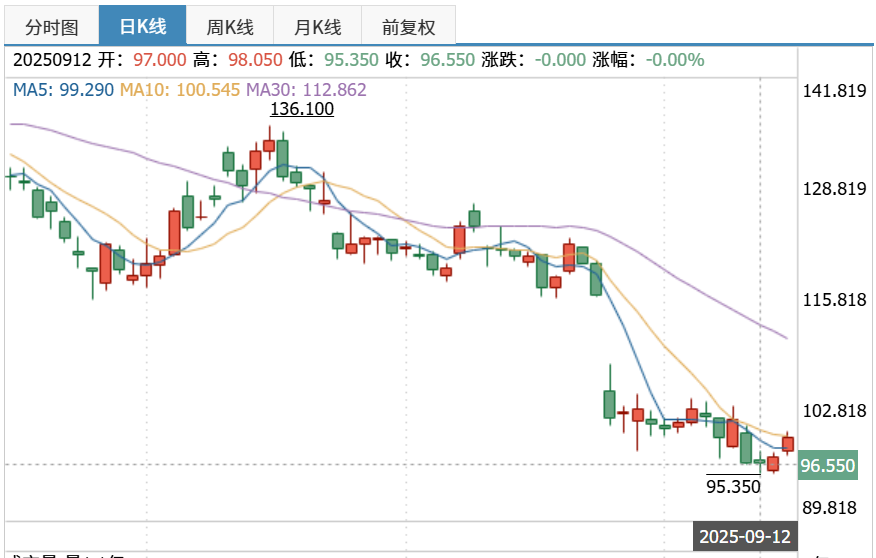Switch to the 月K线 tab
The image size is (876, 558).
[x=317, y=26]
